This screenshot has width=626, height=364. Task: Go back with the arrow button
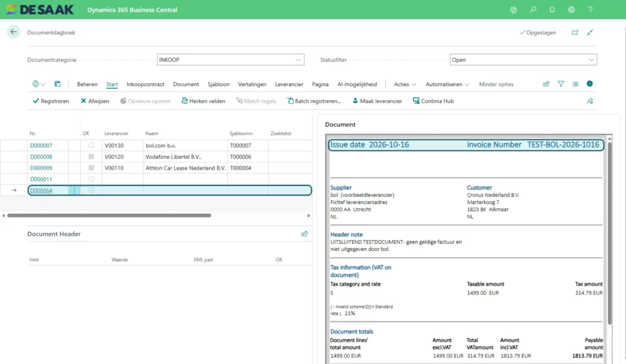tap(13, 32)
